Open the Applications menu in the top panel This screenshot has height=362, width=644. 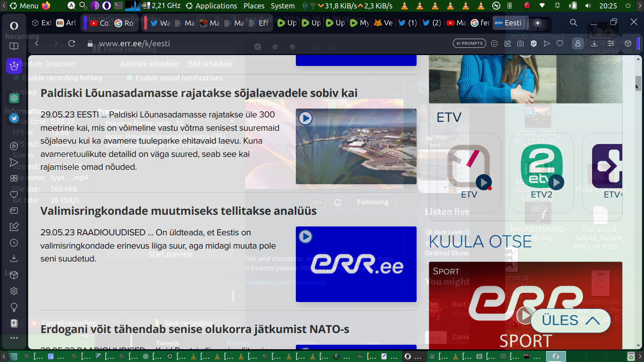[211, 6]
